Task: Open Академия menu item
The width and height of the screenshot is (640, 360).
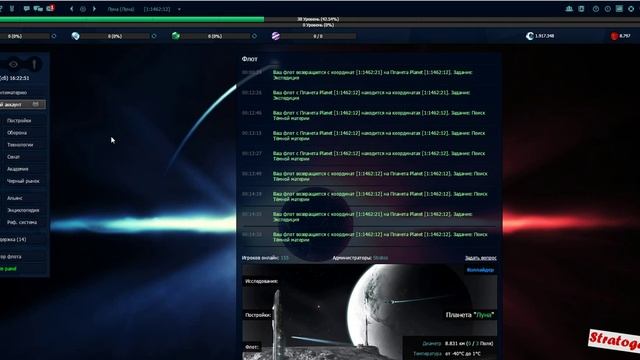Action: 18,169
